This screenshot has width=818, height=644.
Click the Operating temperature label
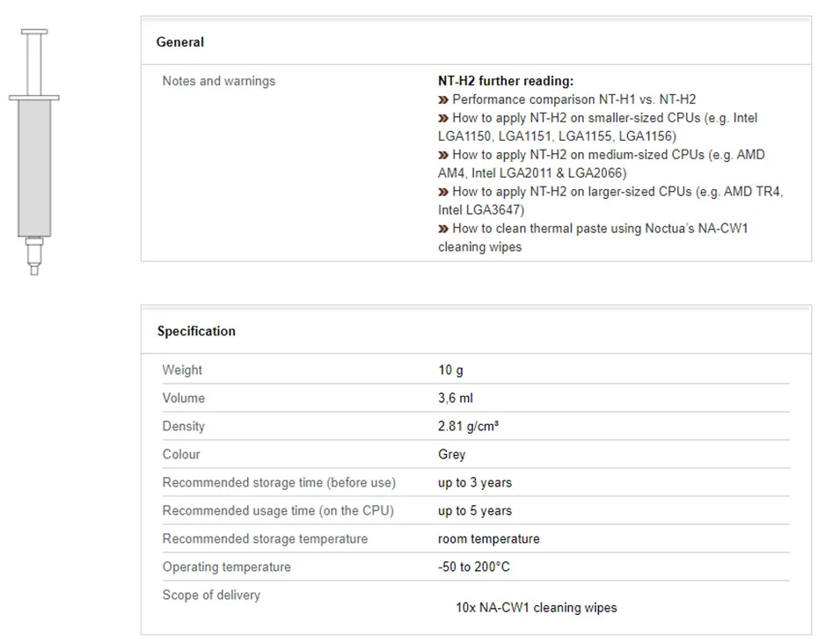pos(226,567)
